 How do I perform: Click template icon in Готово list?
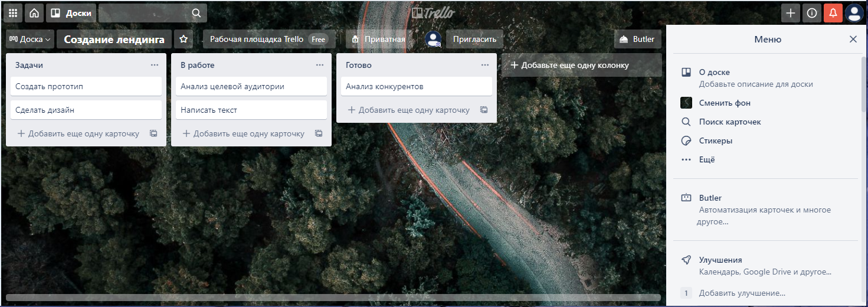tap(484, 110)
